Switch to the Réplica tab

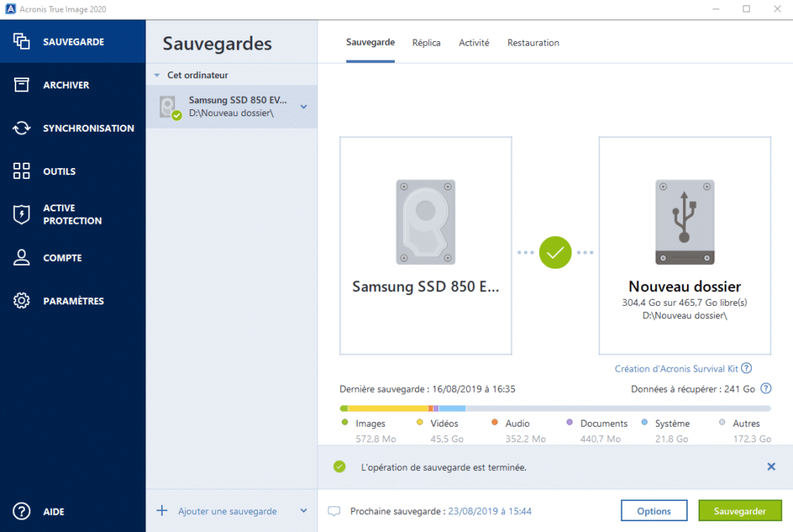click(x=427, y=43)
